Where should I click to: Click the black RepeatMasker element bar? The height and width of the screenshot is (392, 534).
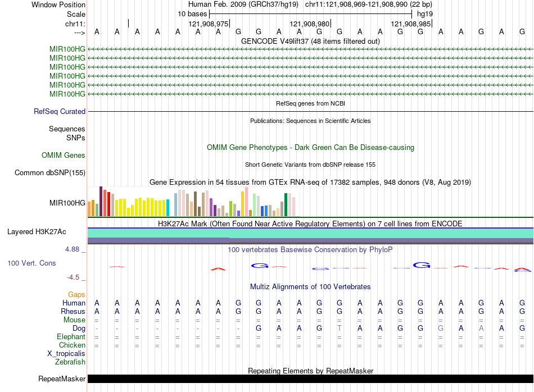(310, 379)
